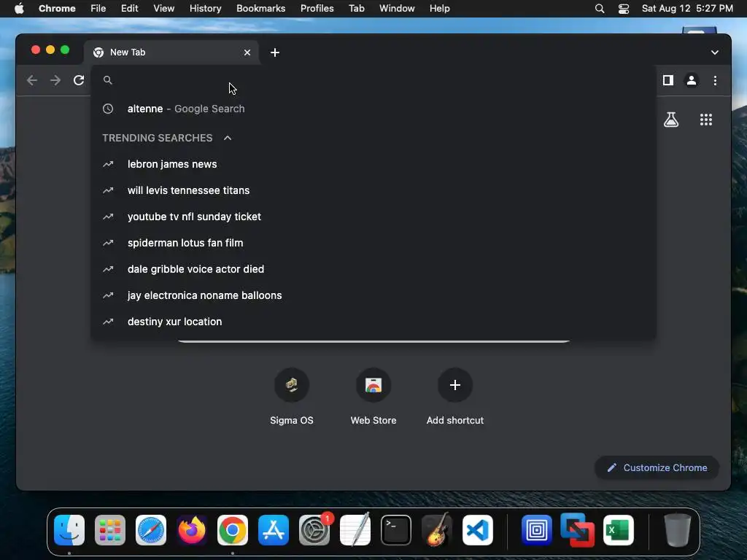Collapse the Trending Searches section
Viewport: 747px width, 560px height.
(x=228, y=138)
